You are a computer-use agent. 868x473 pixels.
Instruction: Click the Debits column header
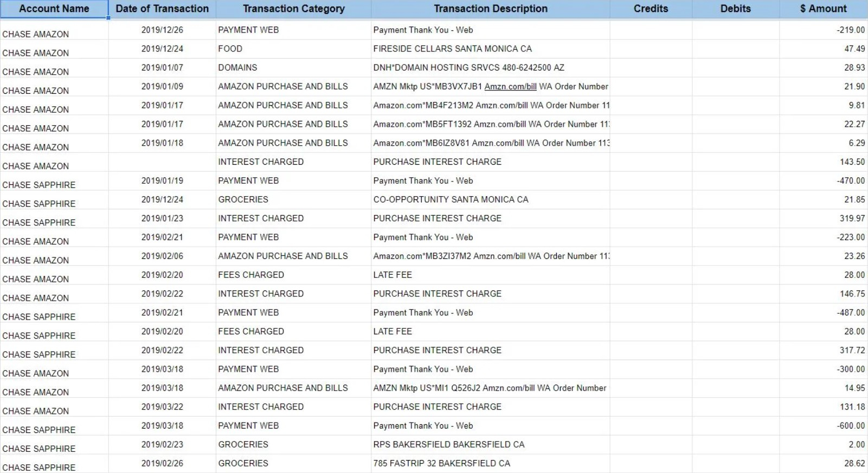coord(735,9)
